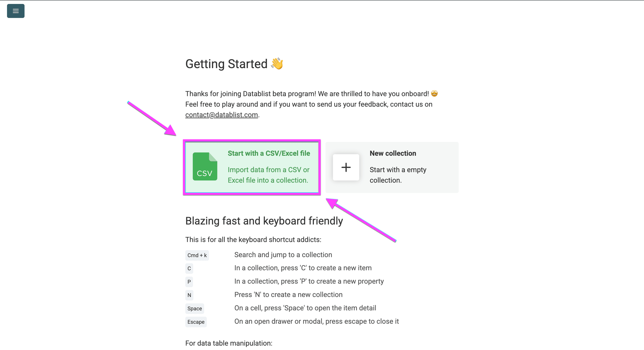This screenshot has width=644, height=350.
Task: Click the 'N' shortcut key badge
Action: (189, 295)
